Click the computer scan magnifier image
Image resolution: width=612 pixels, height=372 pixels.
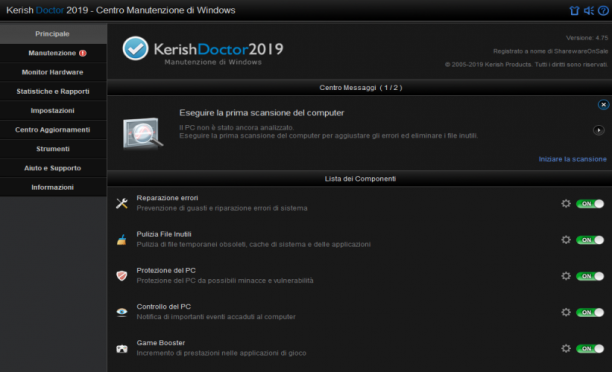[142, 133]
